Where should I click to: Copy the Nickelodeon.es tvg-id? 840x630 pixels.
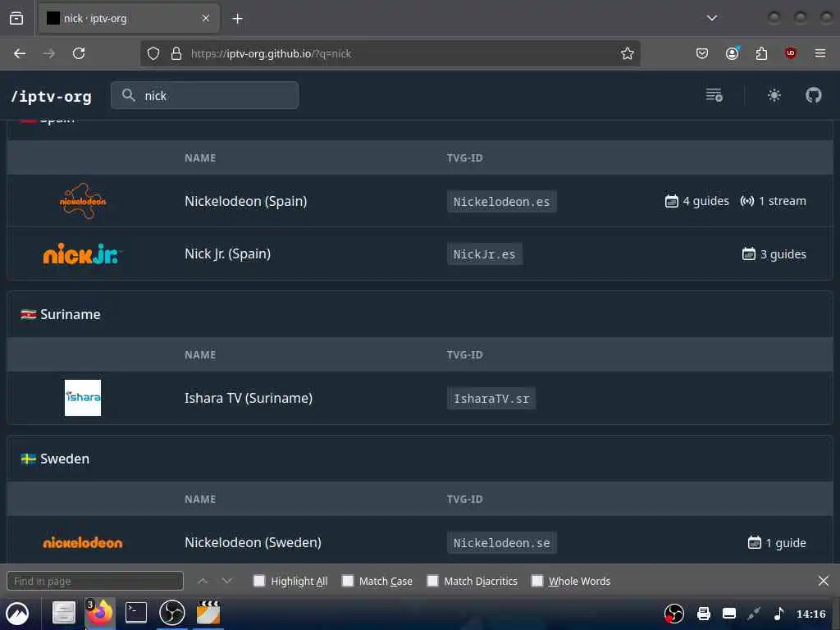(x=501, y=202)
